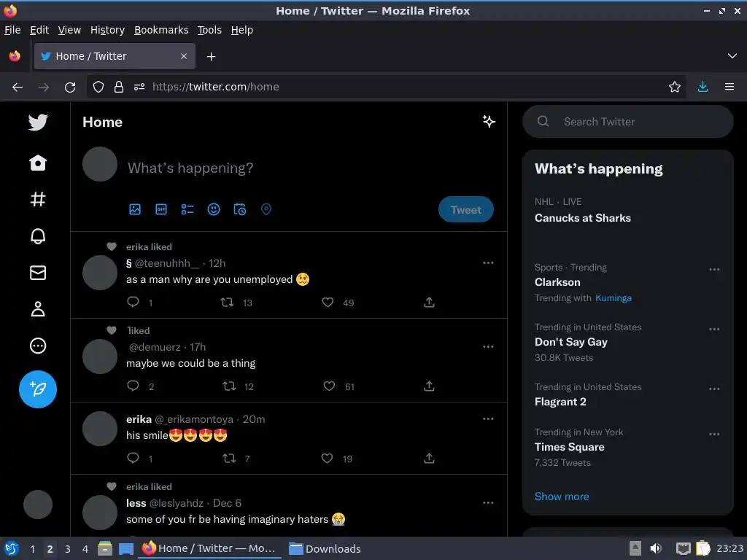Like the "as a man why" tweet
This screenshot has width=747, height=560.
328,302
